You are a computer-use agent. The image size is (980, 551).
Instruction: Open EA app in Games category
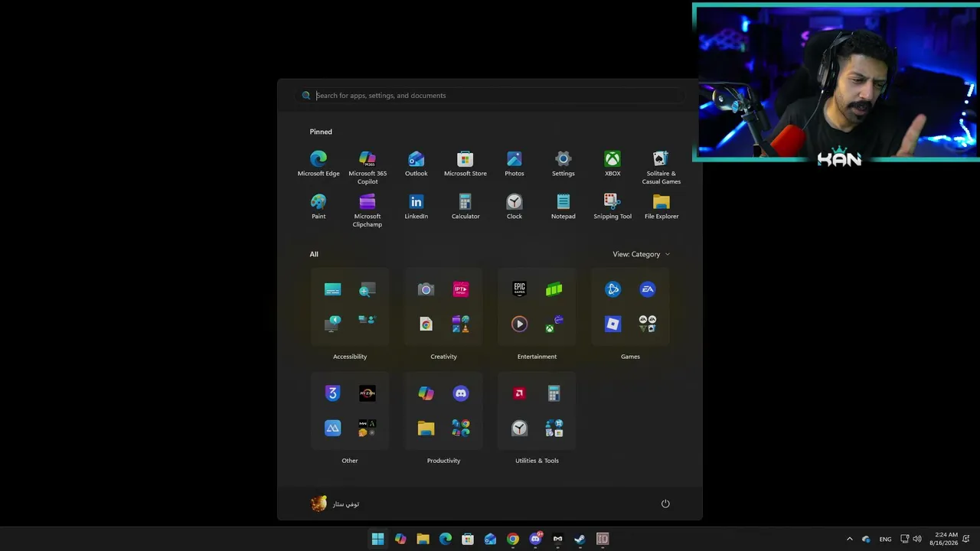tap(648, 289)
